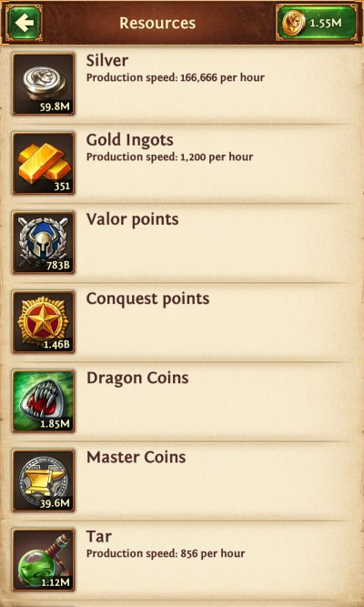Click Tar production speed 856 per hour
The image size is (364, 607).
tap(166, 553)
